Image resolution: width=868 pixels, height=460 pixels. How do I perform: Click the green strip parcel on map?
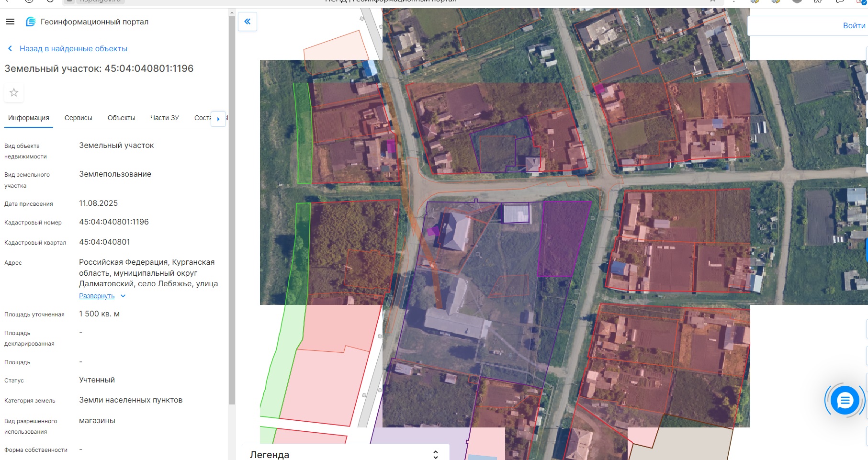pyautogui.click(x=303, y=134)
